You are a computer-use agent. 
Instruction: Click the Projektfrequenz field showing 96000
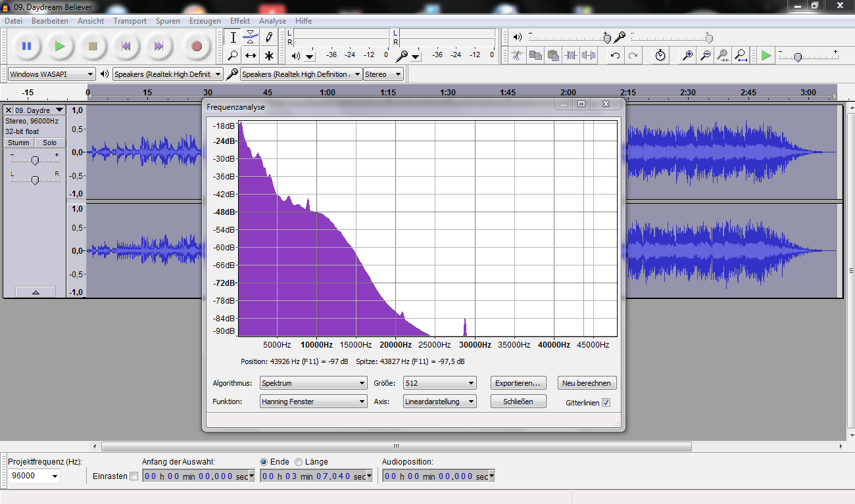[34, 476]
